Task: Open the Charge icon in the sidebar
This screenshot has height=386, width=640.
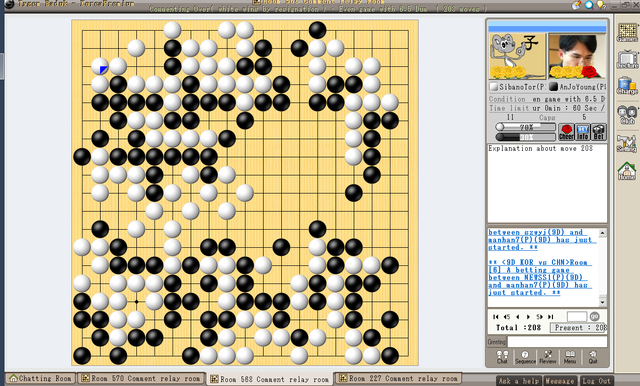Action: click(627, 86)
